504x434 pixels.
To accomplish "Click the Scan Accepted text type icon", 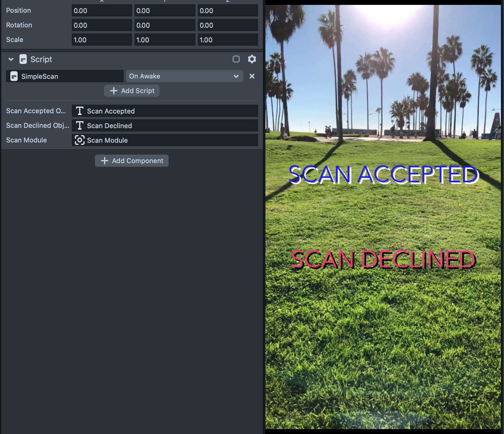I will [x=79, y=111].
